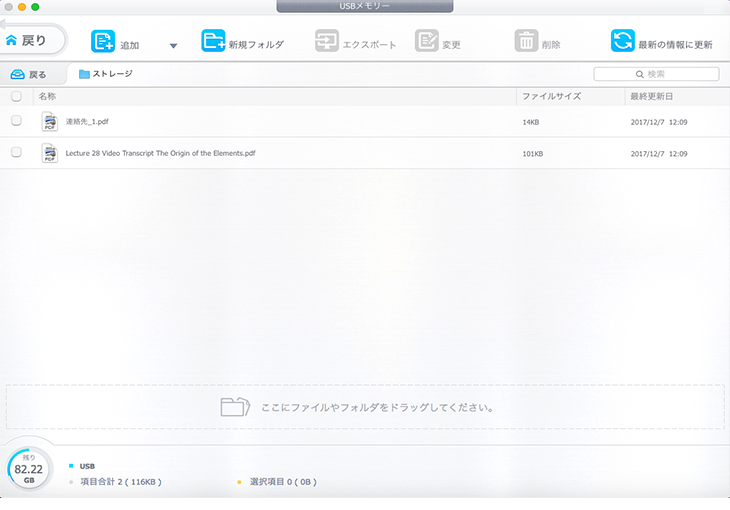Focus the 検索 search field
Screen dimensions: 730x510
656,74
